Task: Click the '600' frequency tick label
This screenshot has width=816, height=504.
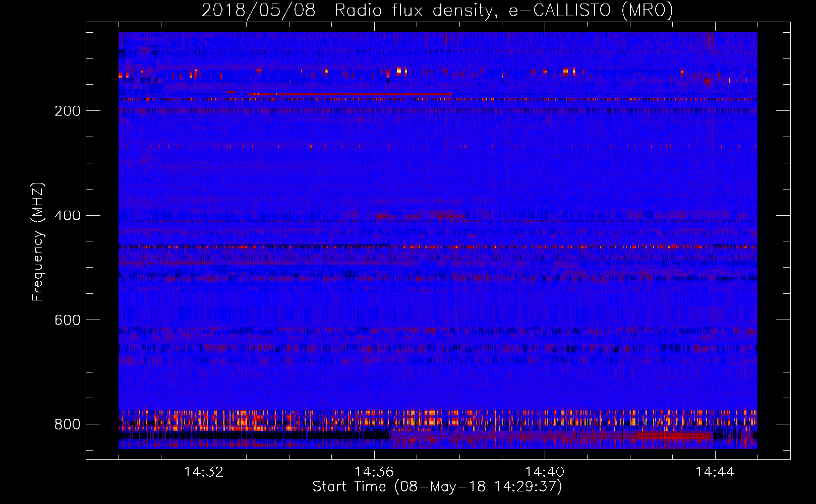Action: pyautogui.click(x=68, y=321)
